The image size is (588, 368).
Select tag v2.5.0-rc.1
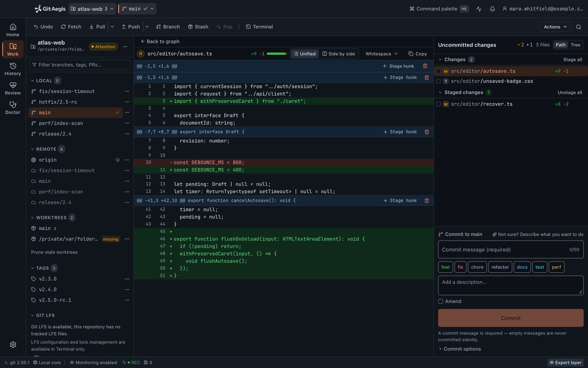point(76,300)
